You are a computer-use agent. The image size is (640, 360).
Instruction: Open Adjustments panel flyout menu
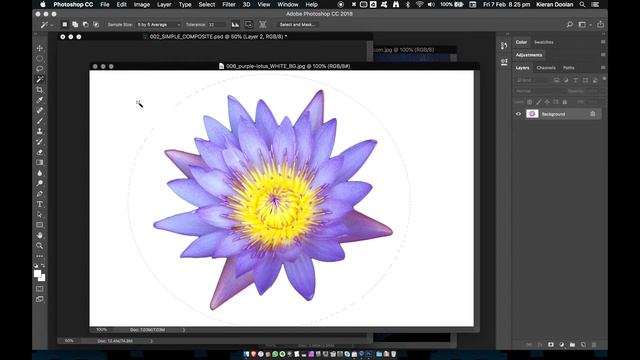[x=603, y=54]
